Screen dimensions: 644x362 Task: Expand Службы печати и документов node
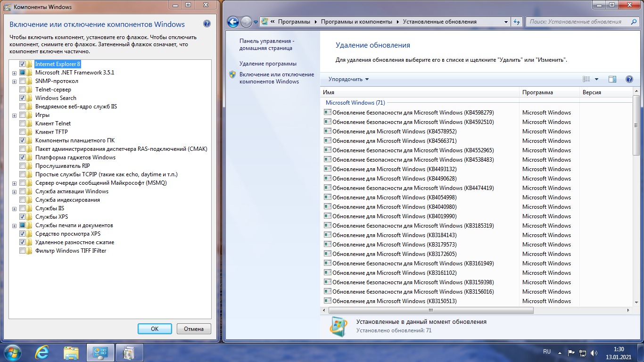point(15,226)
